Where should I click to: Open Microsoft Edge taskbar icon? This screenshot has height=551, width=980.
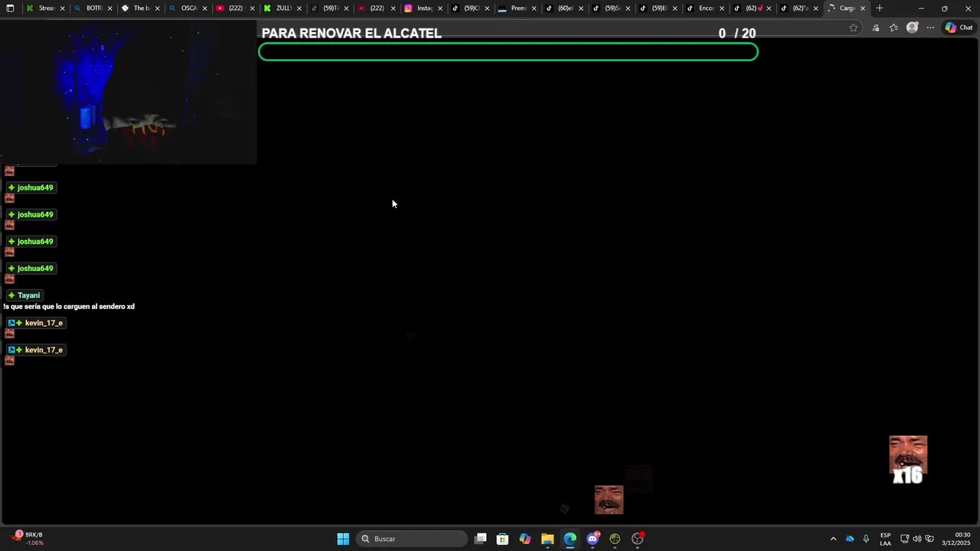(570, 539)
